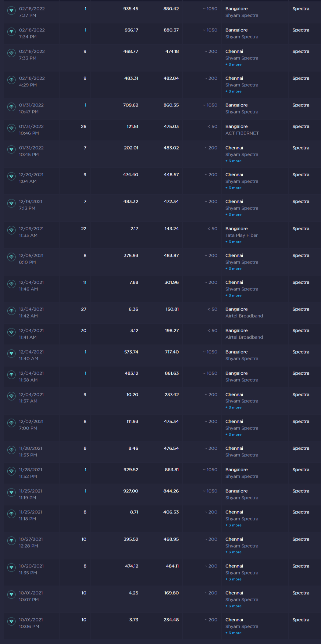Open wifi icon beside 12/04/2021 11:40 AM
Viewport: 321px width, 644px height.
pos(12,354)
